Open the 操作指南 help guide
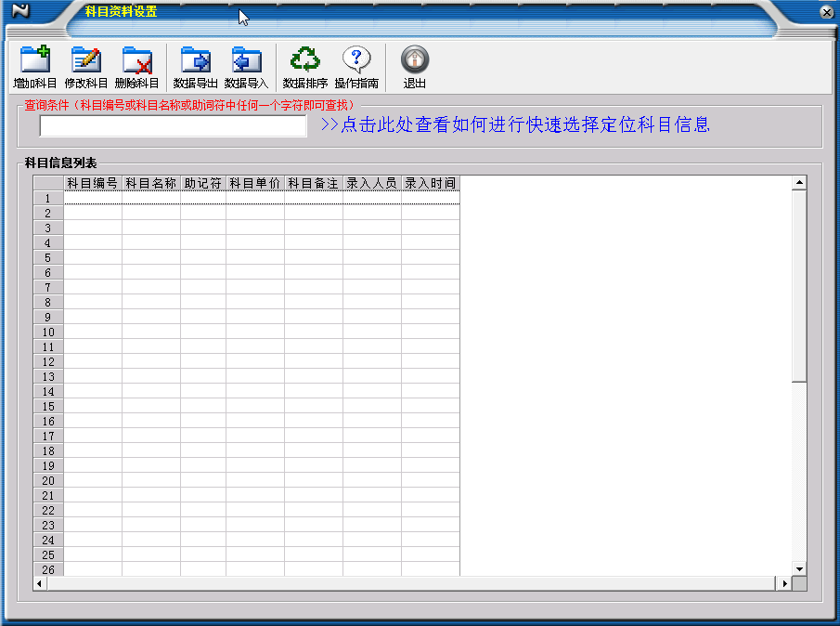 click(x=356, y=67)
